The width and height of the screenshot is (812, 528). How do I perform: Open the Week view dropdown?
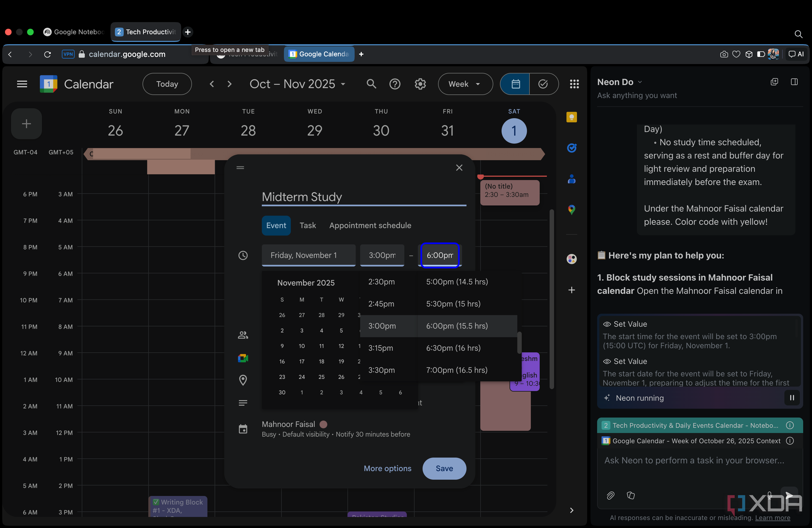click(x=465, y=84)
